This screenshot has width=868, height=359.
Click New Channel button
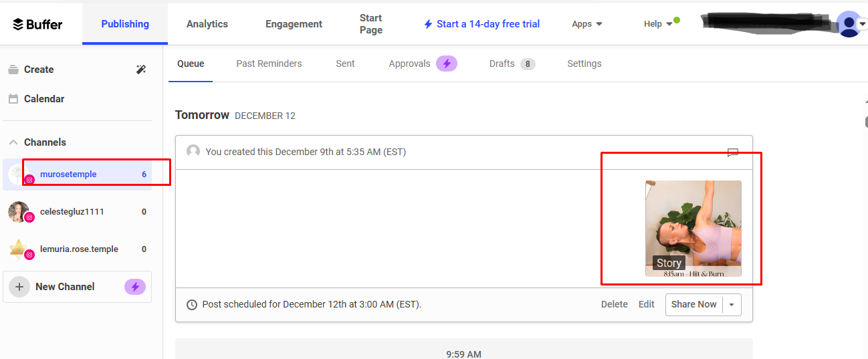click(78, 287)
